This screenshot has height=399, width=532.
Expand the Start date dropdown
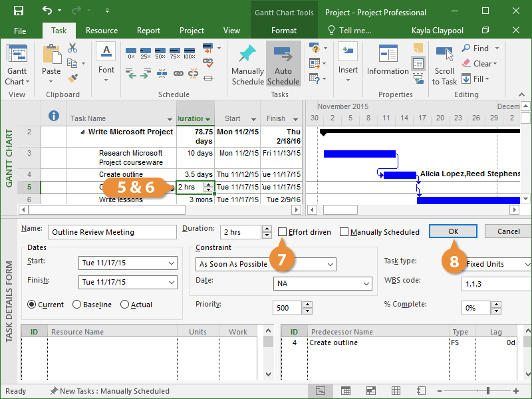tap(172, 263)
